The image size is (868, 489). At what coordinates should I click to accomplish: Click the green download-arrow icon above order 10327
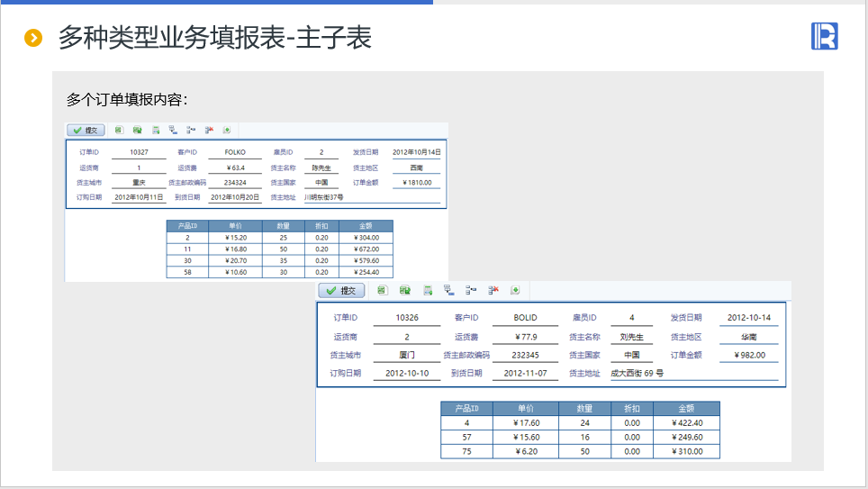pos(226,131)
